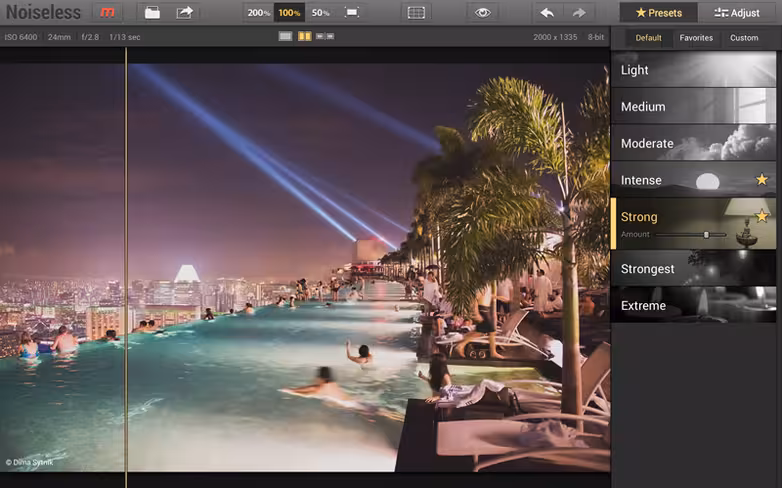Switch to the Presets panel
Image resolution: width=782 pixels, height=488 pixels.
pos(658,12)
